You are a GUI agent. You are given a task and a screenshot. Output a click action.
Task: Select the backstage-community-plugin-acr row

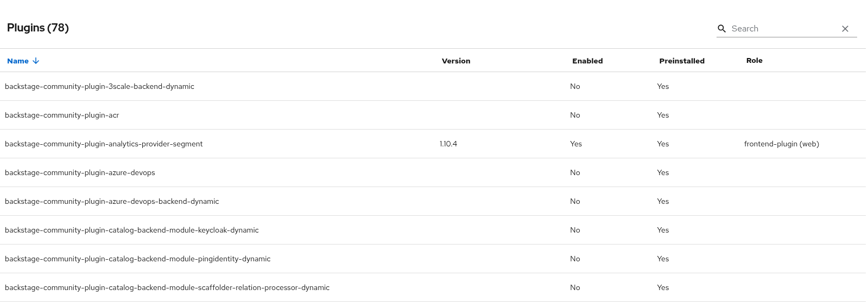(62, 115)
